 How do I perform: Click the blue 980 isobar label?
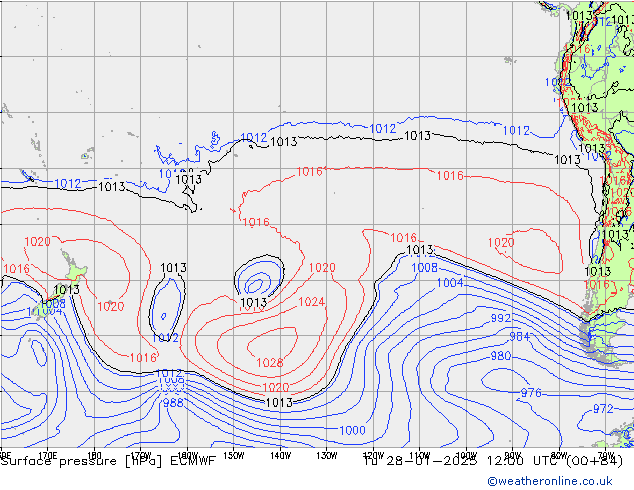[501, 356]
